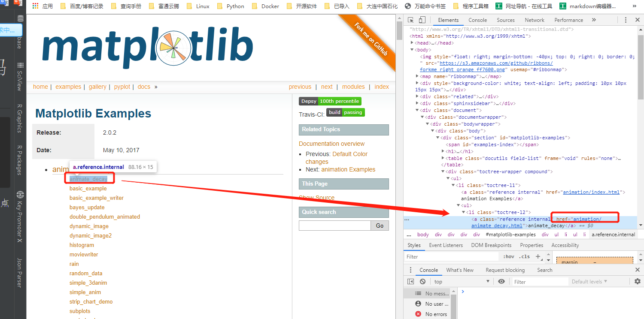Open the 百度/博客记录 bookmark folder
This screenshot has width=644, height=319.
click(x=82, y=6)
